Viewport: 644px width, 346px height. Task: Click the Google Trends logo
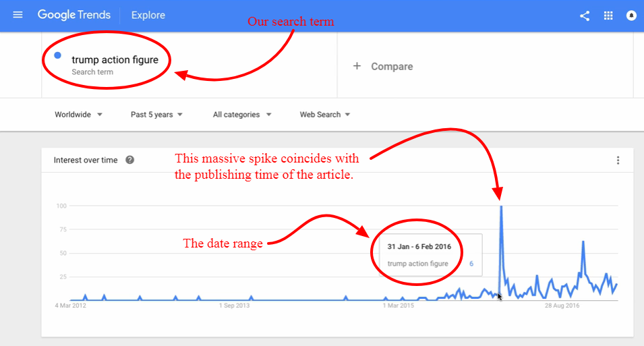pyautogui.click(x=74, y=16)
